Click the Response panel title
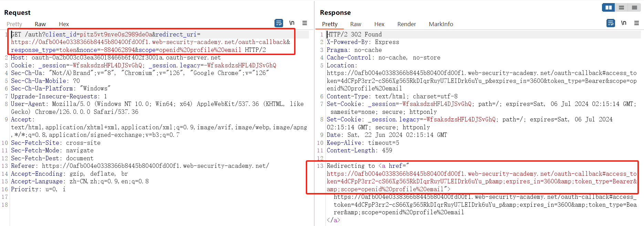This screenshot has height=226, width=644. 335,13
